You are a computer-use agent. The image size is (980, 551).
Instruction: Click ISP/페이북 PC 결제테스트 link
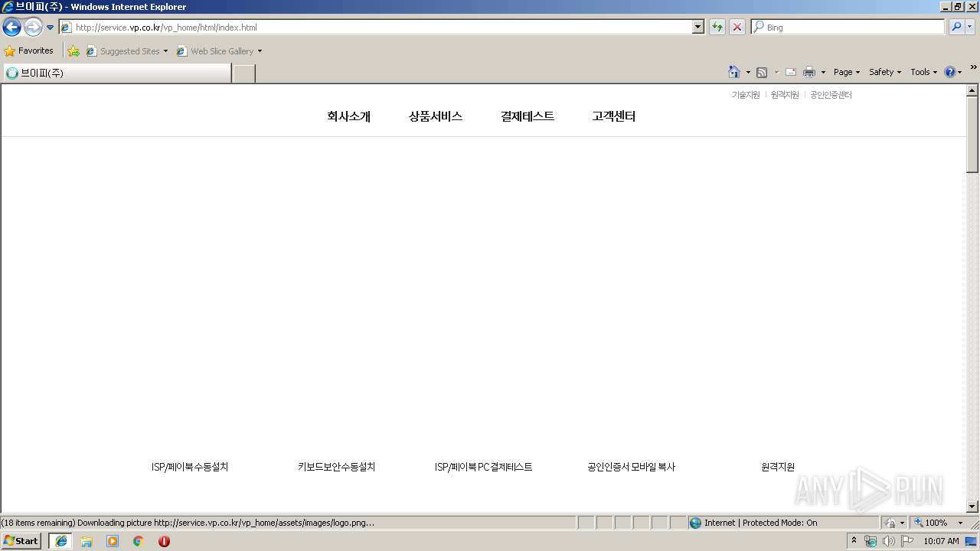point(484,467)
